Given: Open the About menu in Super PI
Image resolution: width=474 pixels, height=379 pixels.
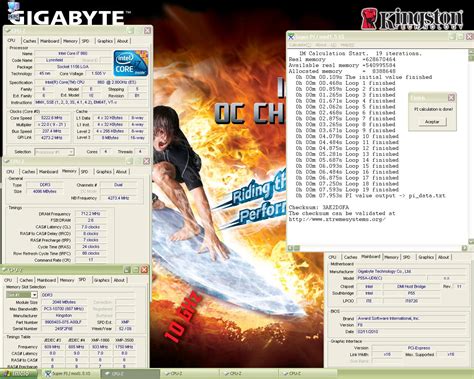Looking at the screenshot, I should tap(325, 45).
